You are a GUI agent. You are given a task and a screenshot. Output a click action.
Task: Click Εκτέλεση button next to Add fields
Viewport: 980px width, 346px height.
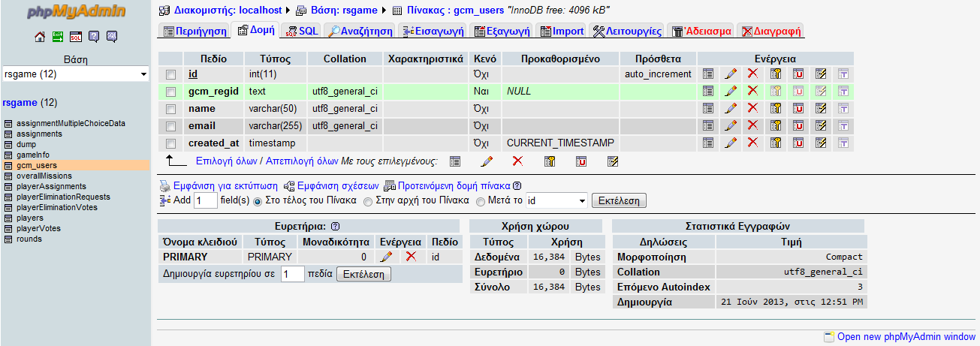(x=619, y=201)
